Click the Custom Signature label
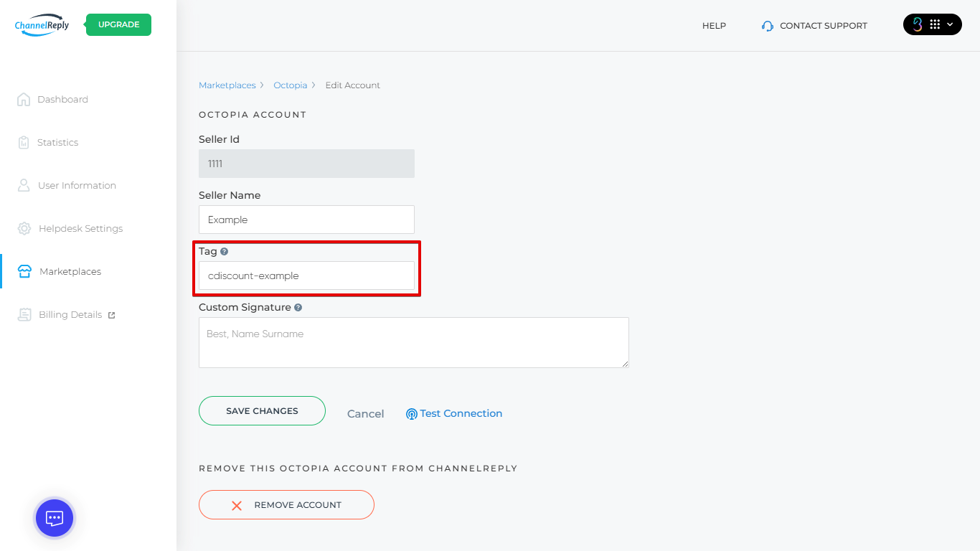Viewport: 980px width, 551px height. [x=245, y=307]
